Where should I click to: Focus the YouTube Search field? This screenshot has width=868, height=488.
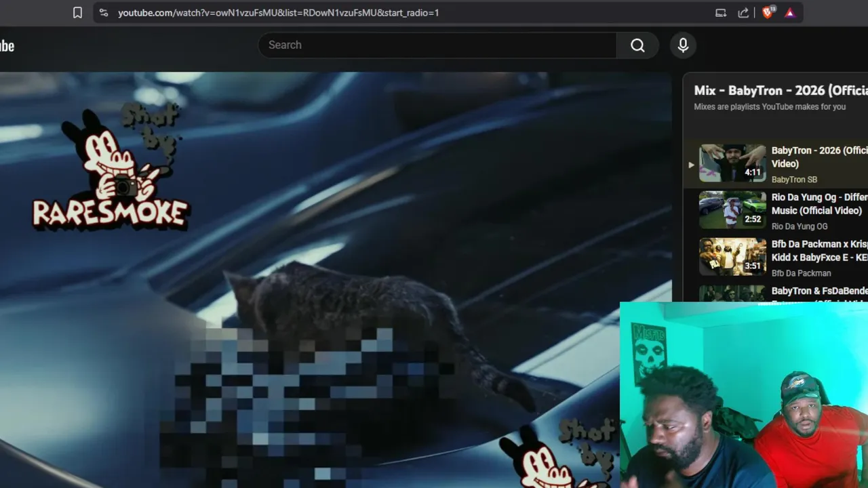(437, 45)
